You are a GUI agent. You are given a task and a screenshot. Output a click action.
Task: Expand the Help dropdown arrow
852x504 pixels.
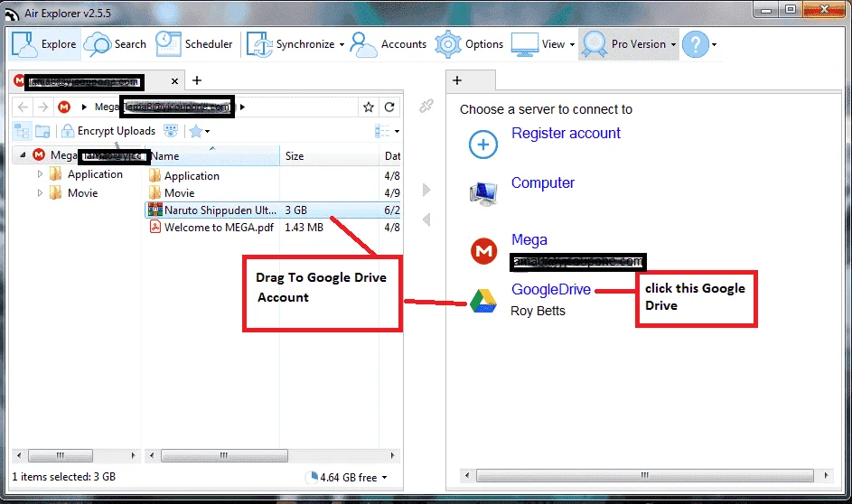(714, 44)
